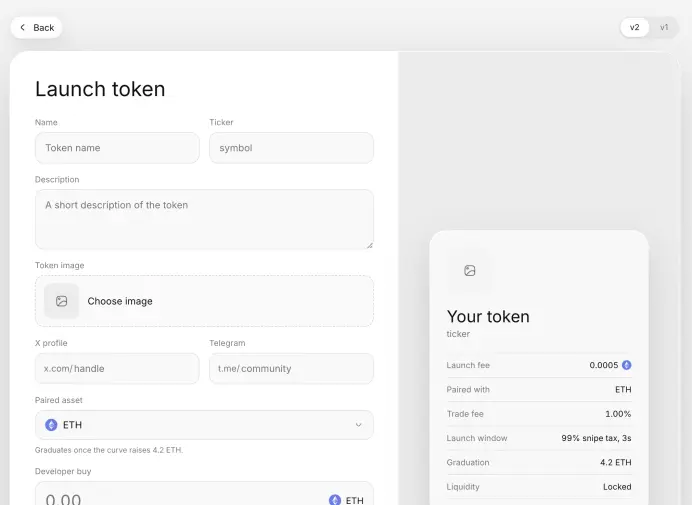Viewport: 692px width, 505px height.
Task: Select the Telegram community field
Action: coord(291,369)
